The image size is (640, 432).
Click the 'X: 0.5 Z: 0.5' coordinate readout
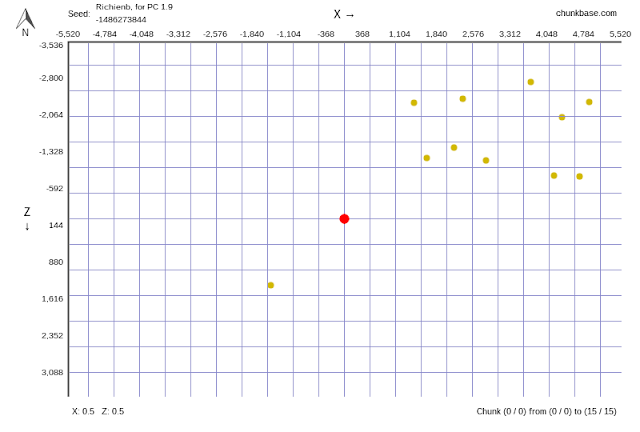tap(98, 411)
